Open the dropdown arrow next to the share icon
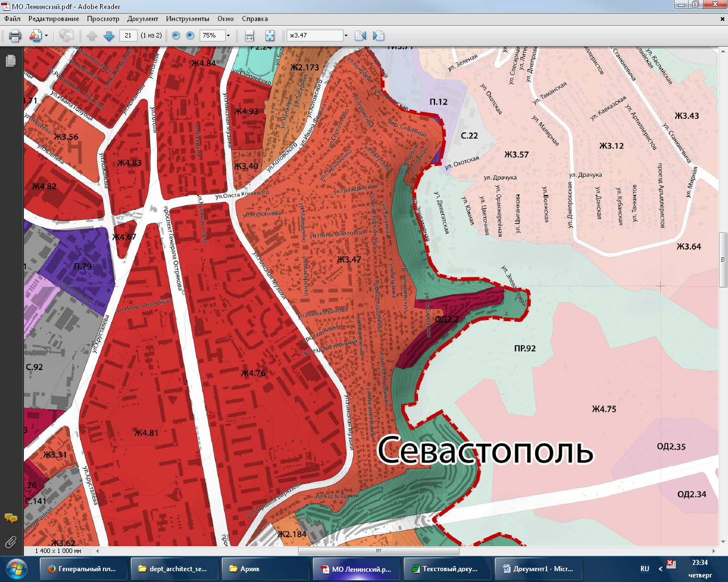 click(46, 36)
